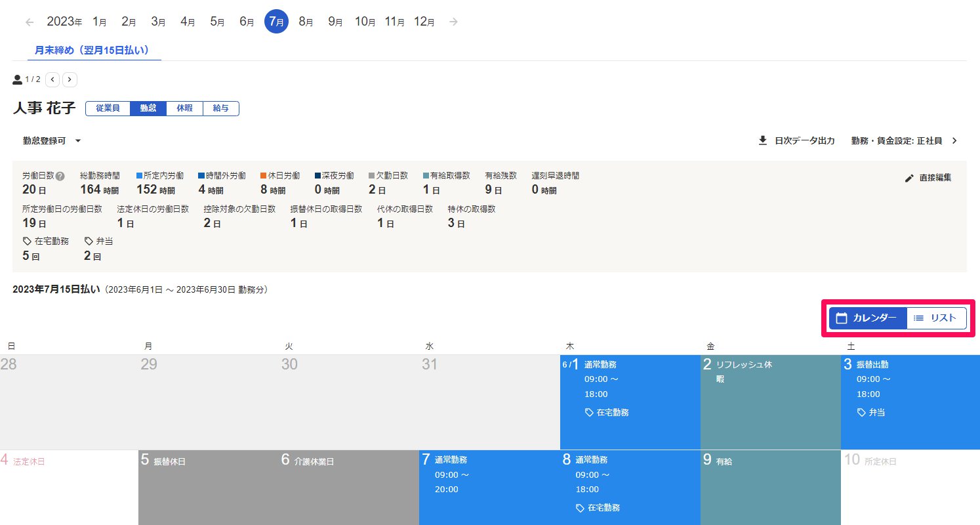
Task: Select the highlighted 7月 month
Action: point(276,22)
